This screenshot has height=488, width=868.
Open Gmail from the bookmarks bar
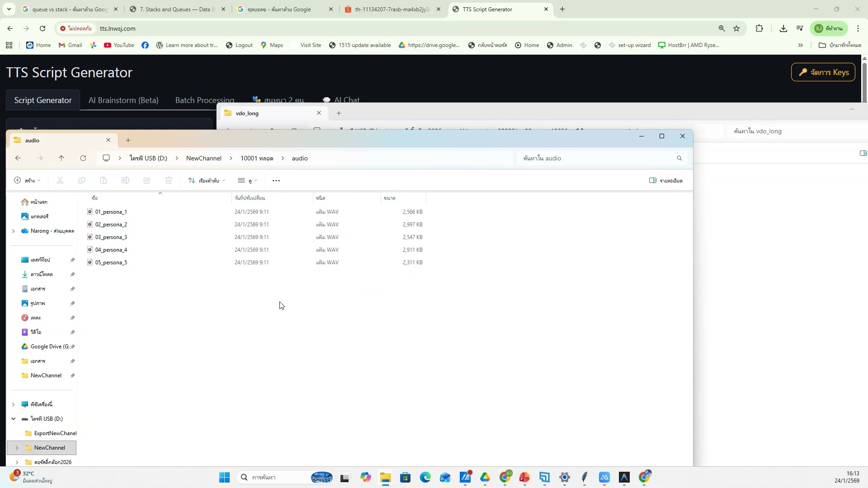click(x=70, y=45)
